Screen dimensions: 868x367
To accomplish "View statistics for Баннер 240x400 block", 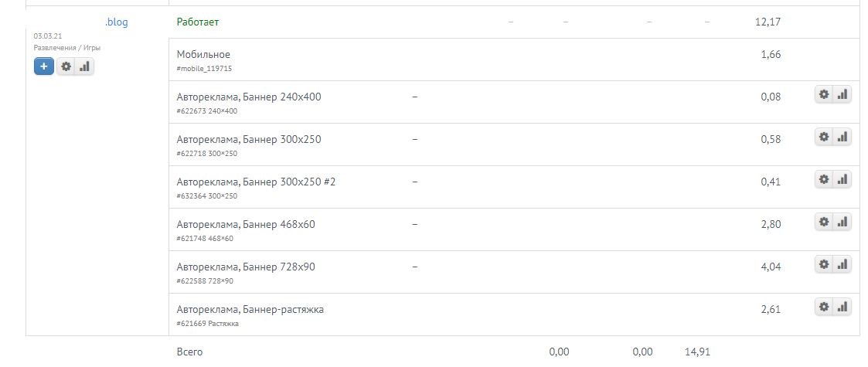I will pos(842,94).
